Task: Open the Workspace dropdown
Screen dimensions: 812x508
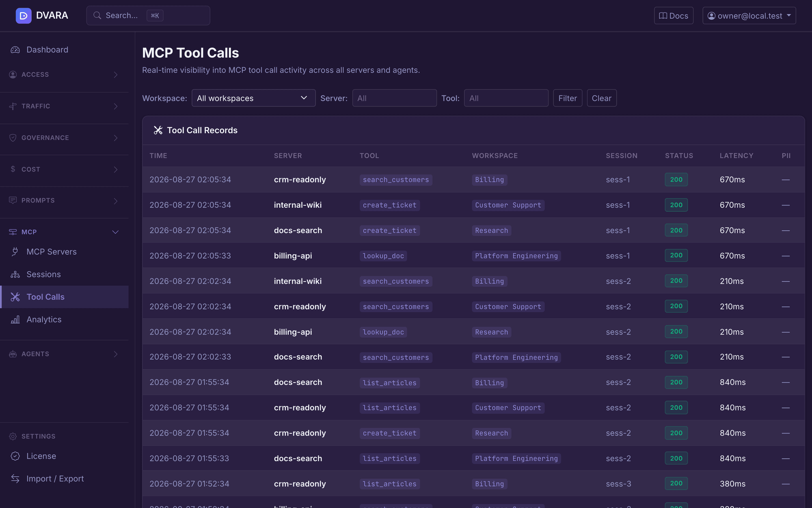Action: click(253, 98)
